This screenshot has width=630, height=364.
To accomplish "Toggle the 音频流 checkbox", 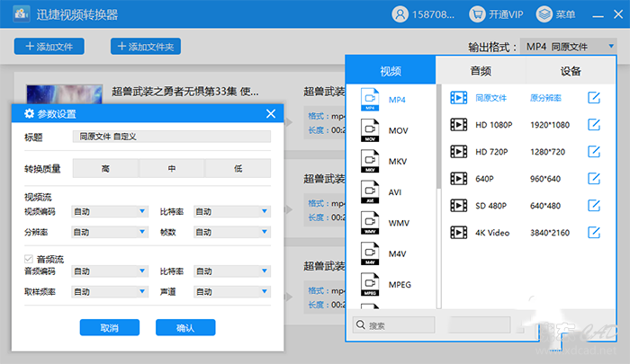I will [x=29, y=259].
